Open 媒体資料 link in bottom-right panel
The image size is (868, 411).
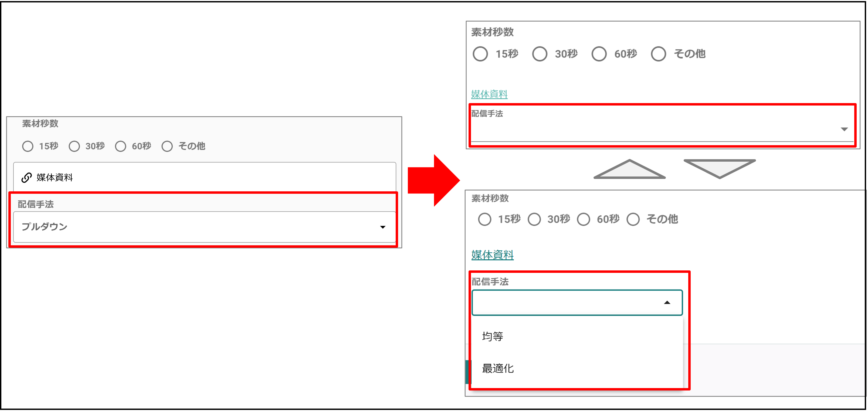point(492,255)
